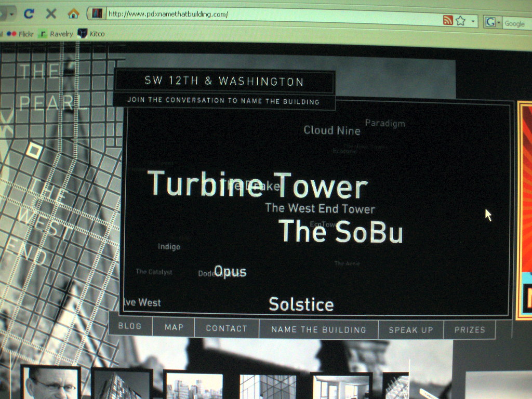Click THE PEARL district label on map
The width and height of the screenshot is (532, 399).
[x=51, y=87]
